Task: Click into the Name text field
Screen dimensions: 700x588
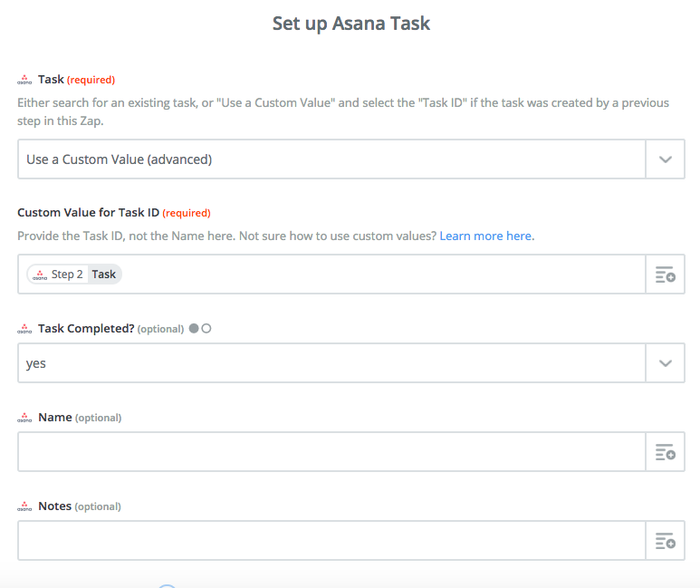Action: point(331,452)
